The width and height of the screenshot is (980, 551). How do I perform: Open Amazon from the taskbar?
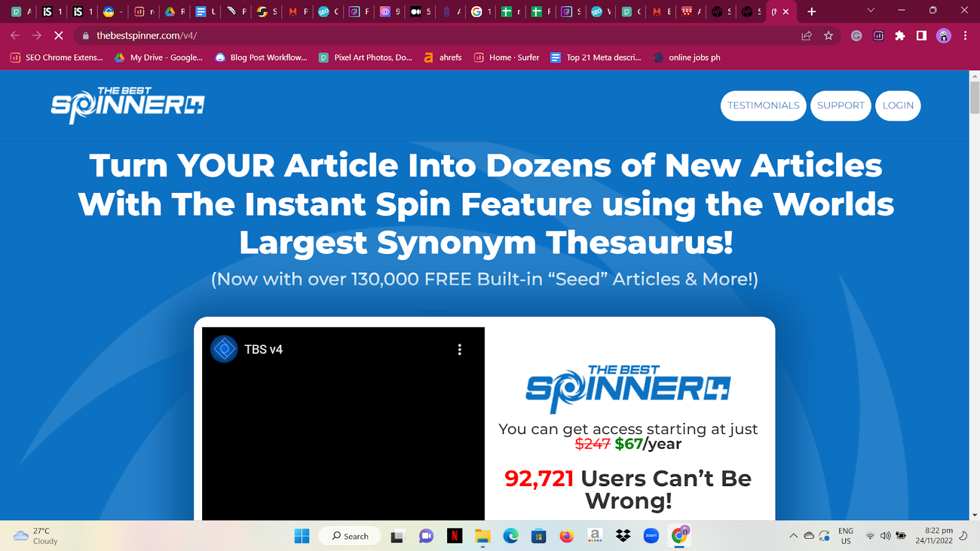click(x=595, y=536)
